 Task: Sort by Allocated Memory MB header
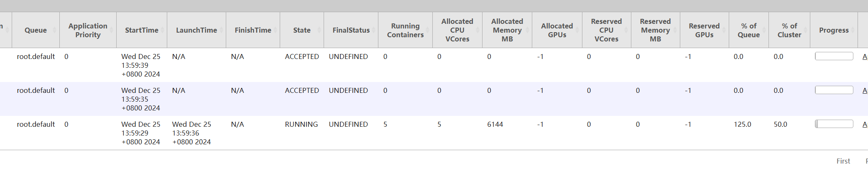507,30
